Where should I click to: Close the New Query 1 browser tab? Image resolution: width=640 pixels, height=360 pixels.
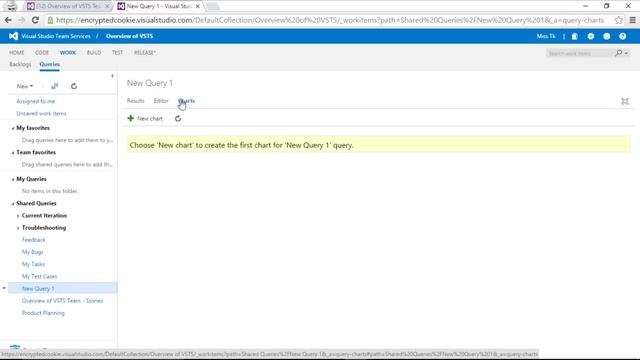click(x=198, y=6)
